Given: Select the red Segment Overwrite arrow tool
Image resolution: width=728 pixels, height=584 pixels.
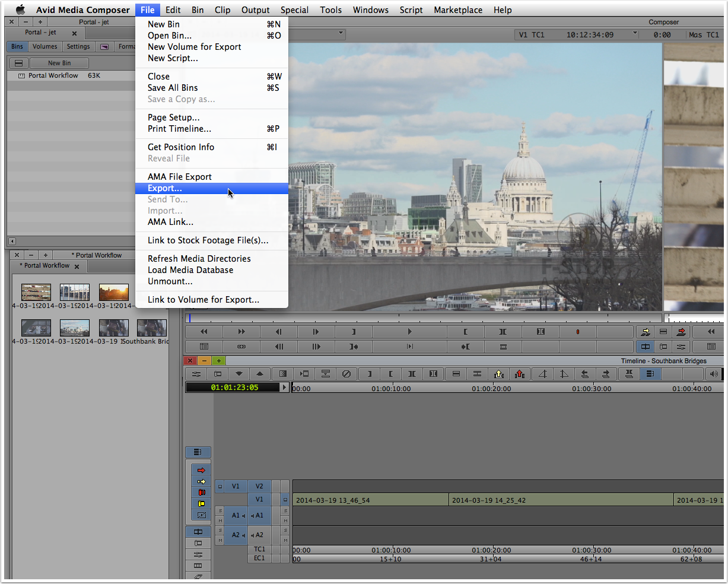Looking at the screenshot, I should pyautogui.click(x=201, y=470).
